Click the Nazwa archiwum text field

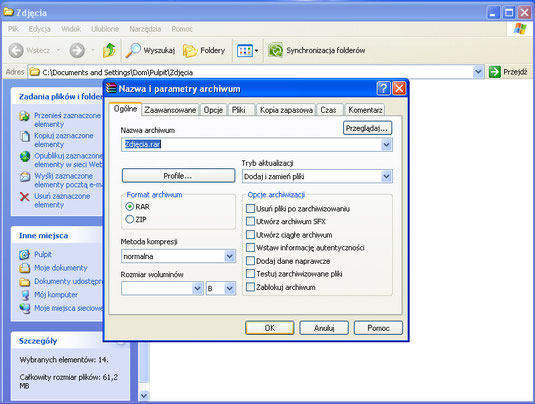(257, 145)
